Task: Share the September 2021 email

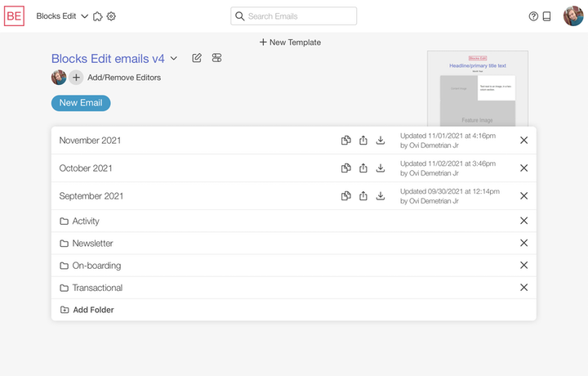Action: pos(363,196)
